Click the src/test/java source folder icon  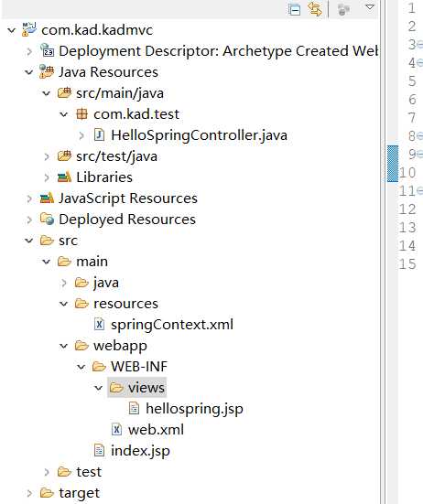click(64, 156)
